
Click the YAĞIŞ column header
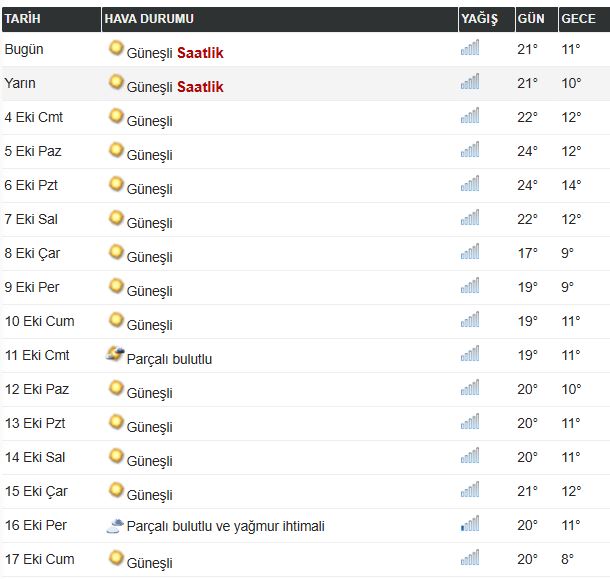click(x=479, y=19)
